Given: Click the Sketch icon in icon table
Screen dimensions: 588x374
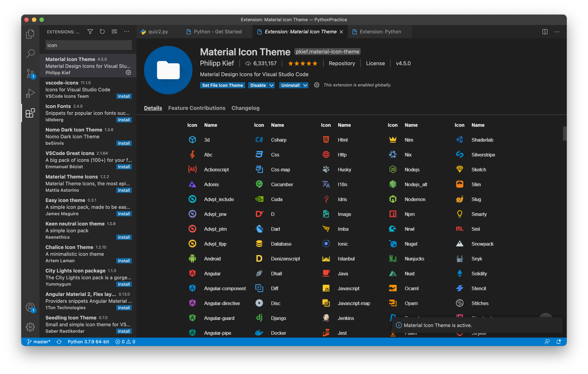Looking at the screenshot, I should pyautogui.click(x=460, y=169).
